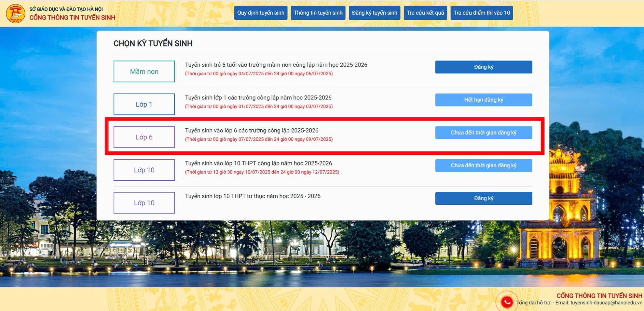Select Tra cứu điểm thi vào 10
The image size is (644, 311).
(481, 13)
